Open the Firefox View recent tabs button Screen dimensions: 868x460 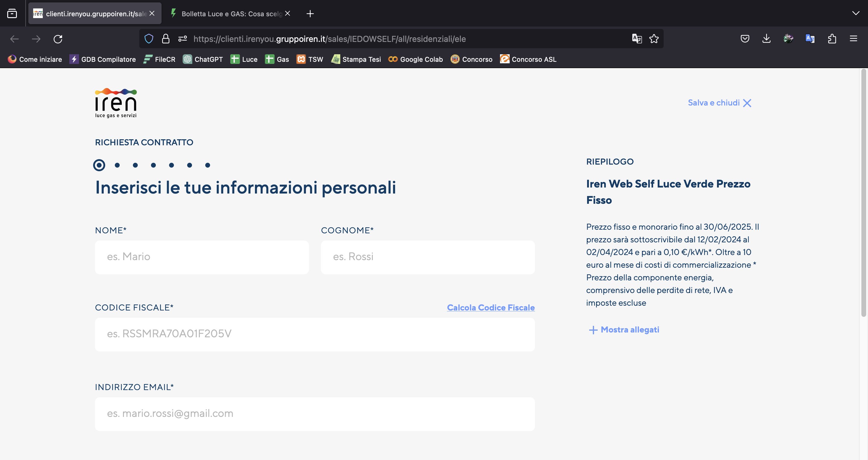(x=12, y=14)
